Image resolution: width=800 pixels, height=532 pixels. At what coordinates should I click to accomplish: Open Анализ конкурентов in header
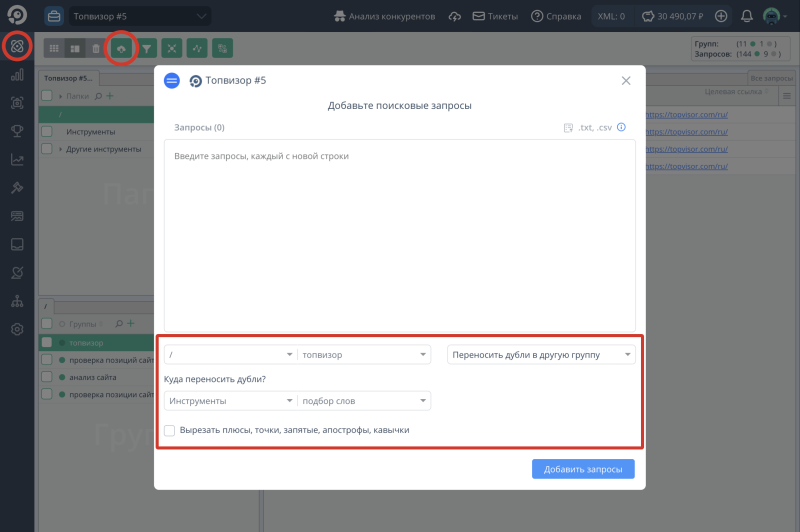tap(385, 16)
